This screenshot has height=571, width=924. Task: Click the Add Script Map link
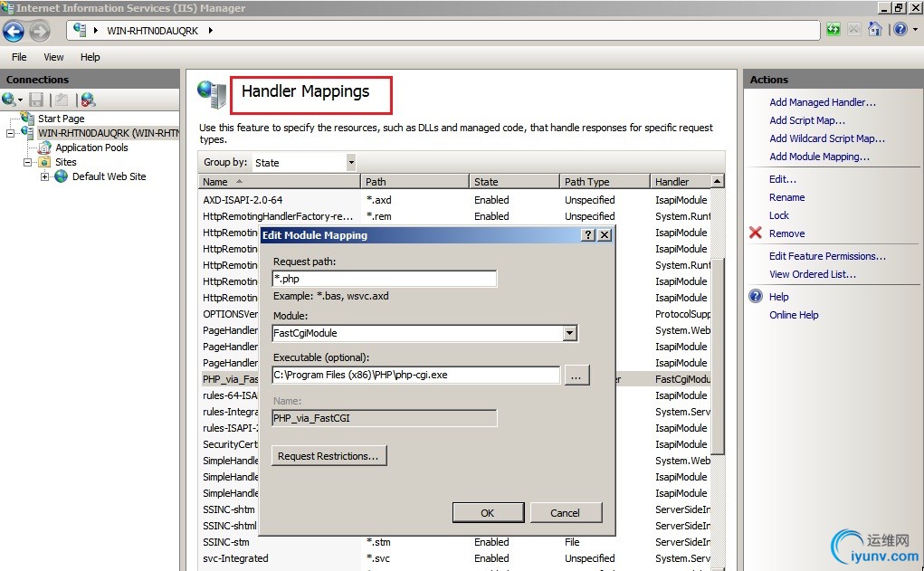(806, 120)
